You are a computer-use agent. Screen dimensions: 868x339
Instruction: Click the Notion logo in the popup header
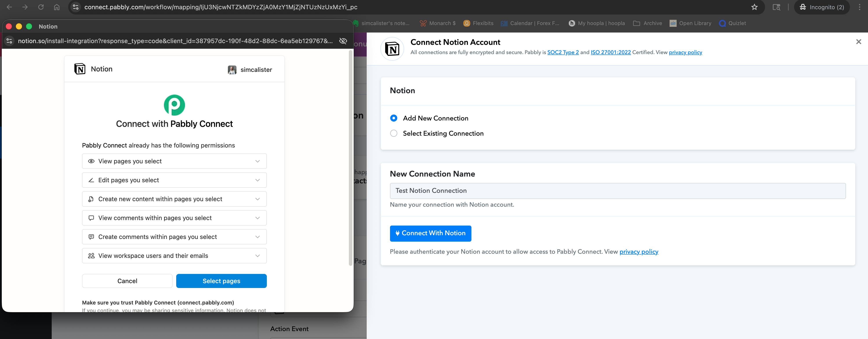pos(80,69)
